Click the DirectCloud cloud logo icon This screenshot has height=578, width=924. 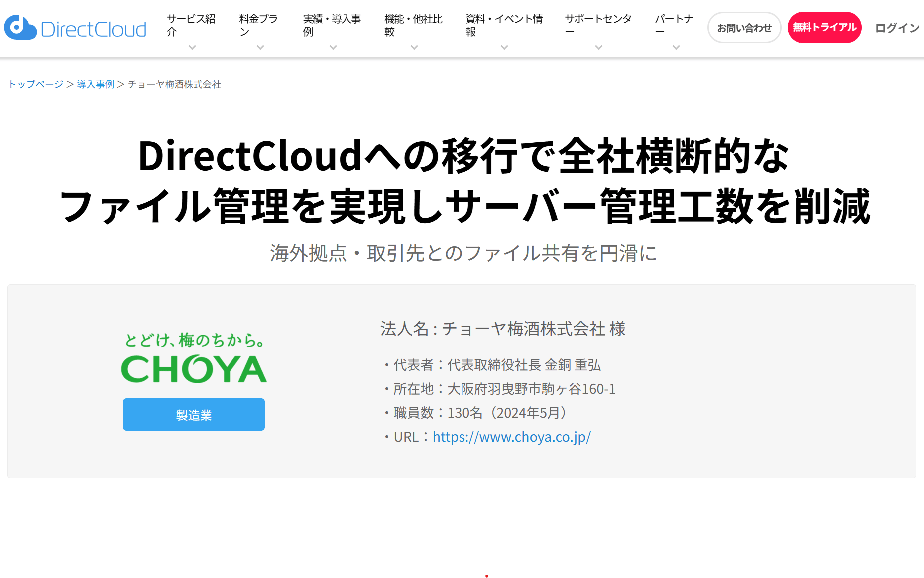(20, 28)
